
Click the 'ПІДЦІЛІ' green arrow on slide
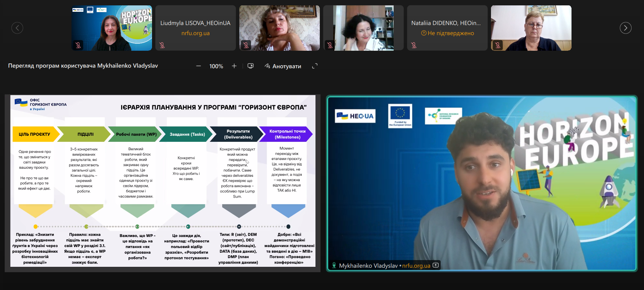click(85, 134)
